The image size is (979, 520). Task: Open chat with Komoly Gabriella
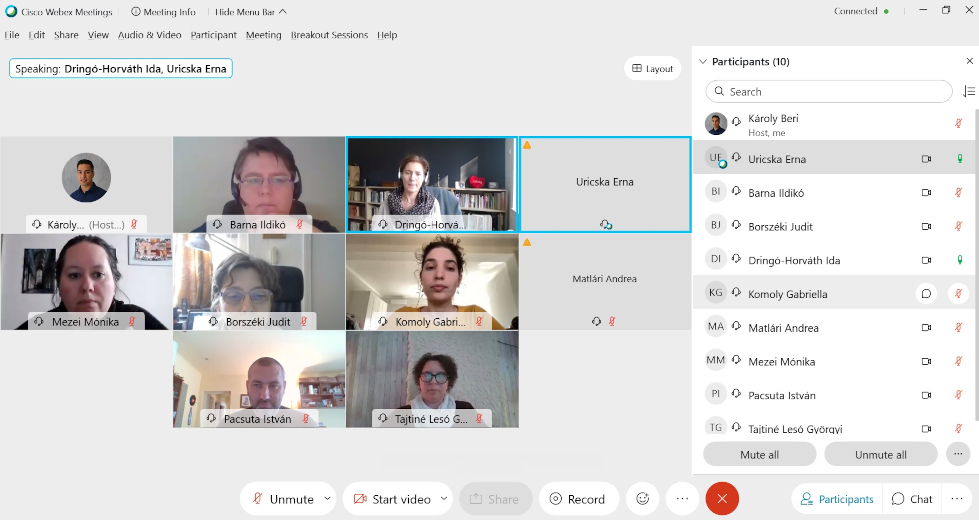[x=927, y=293]
